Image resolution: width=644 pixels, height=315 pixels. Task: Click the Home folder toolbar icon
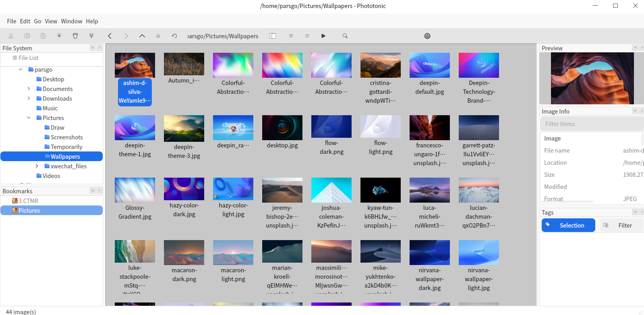click(158, 36)
